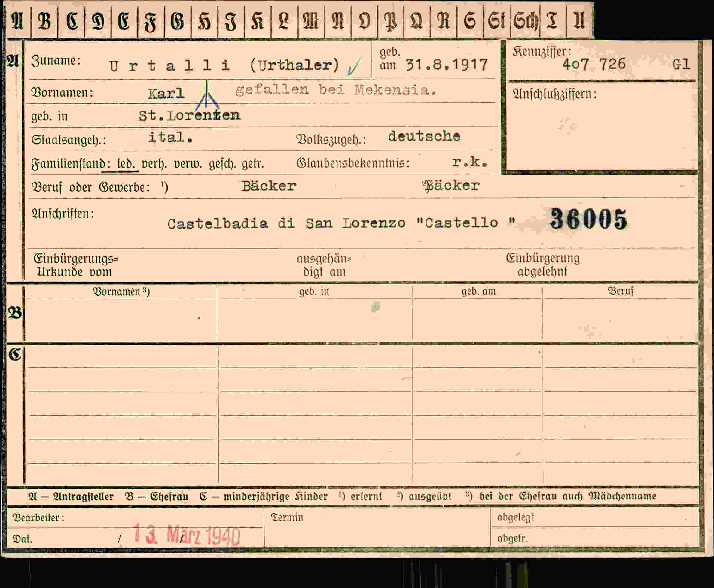Screen dimensions: 714x588
Task: Click the 'Bearbeiter:' label
Action: 38,517
